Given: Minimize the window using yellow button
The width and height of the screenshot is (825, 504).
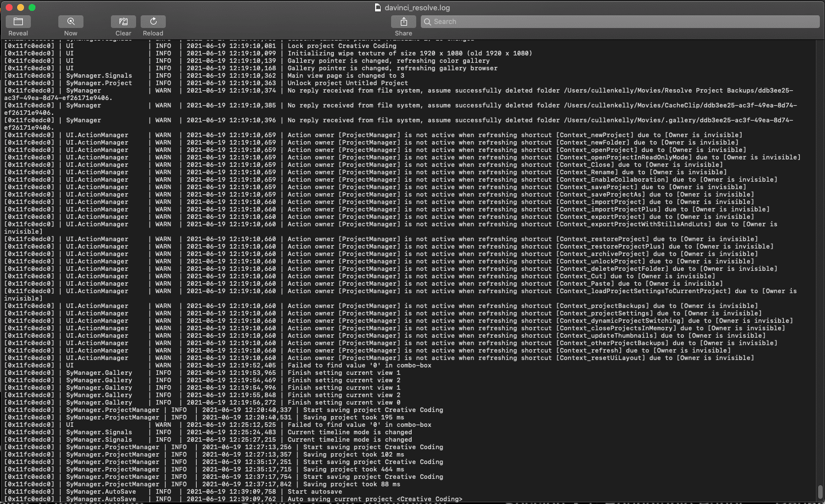Looking at the screenshot, I should pyautogui.click(x=21, y=7).
